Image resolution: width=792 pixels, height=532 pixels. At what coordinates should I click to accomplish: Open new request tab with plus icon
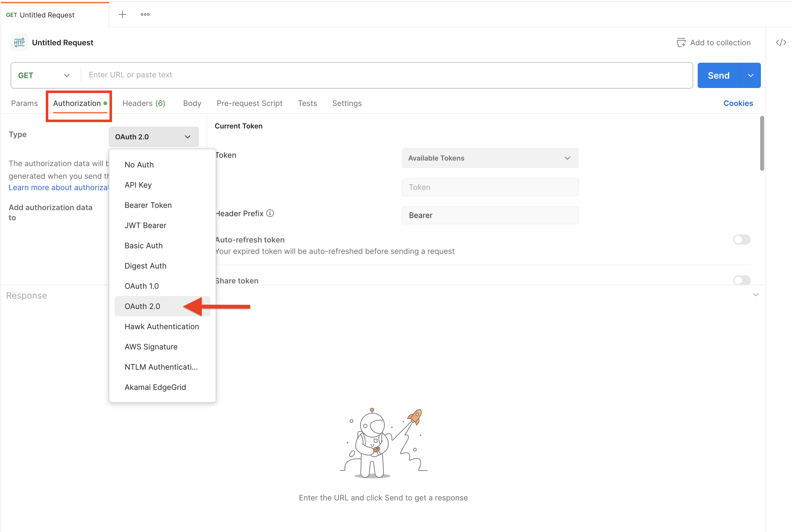(x=122, y=14)
